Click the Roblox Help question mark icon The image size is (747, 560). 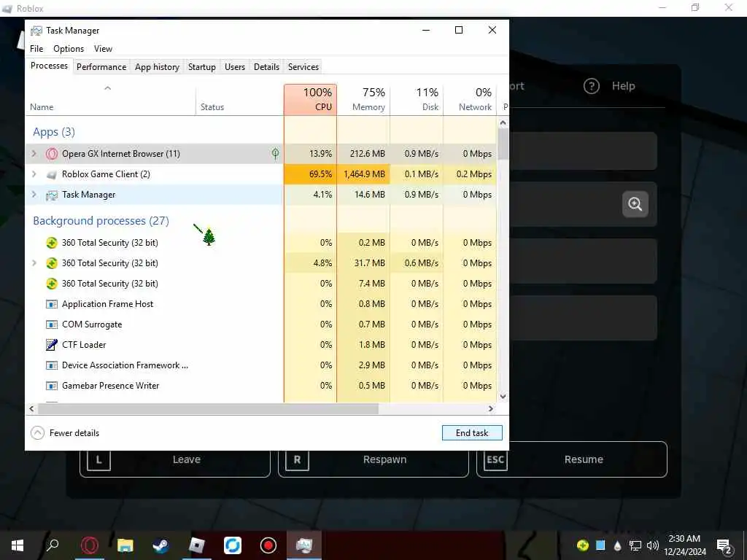(x=591, y=86)
